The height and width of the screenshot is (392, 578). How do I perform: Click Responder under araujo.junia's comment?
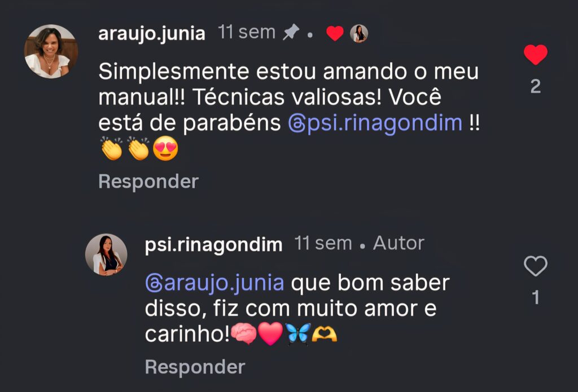click(148, 182)
